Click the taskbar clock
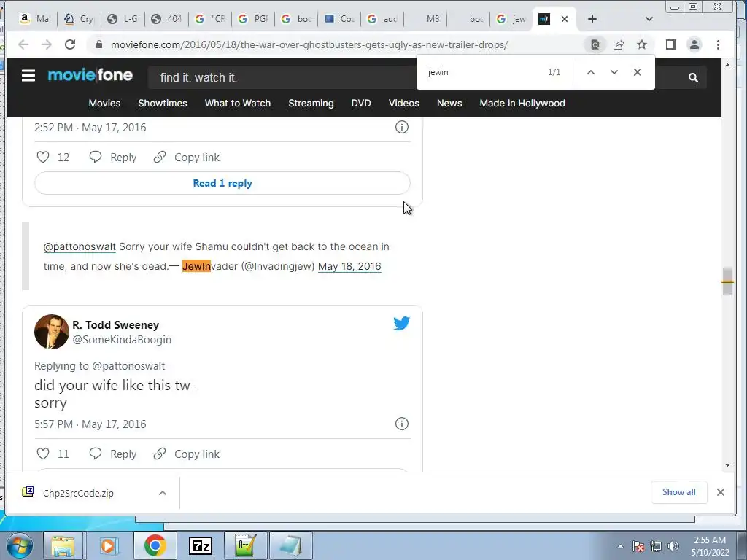Image resolution: width=747 pixels, height=560 pixels. (710, 546)
